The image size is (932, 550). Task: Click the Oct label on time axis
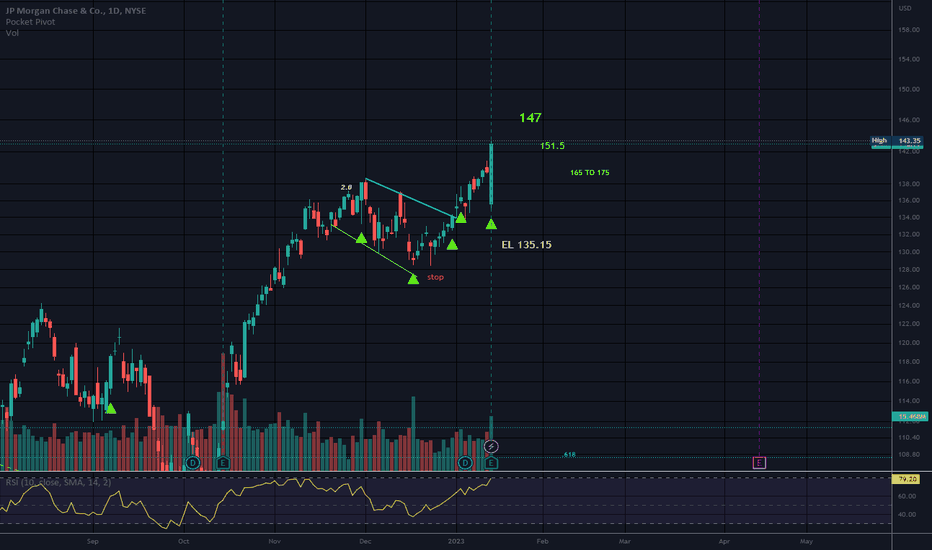coord(184,542)
